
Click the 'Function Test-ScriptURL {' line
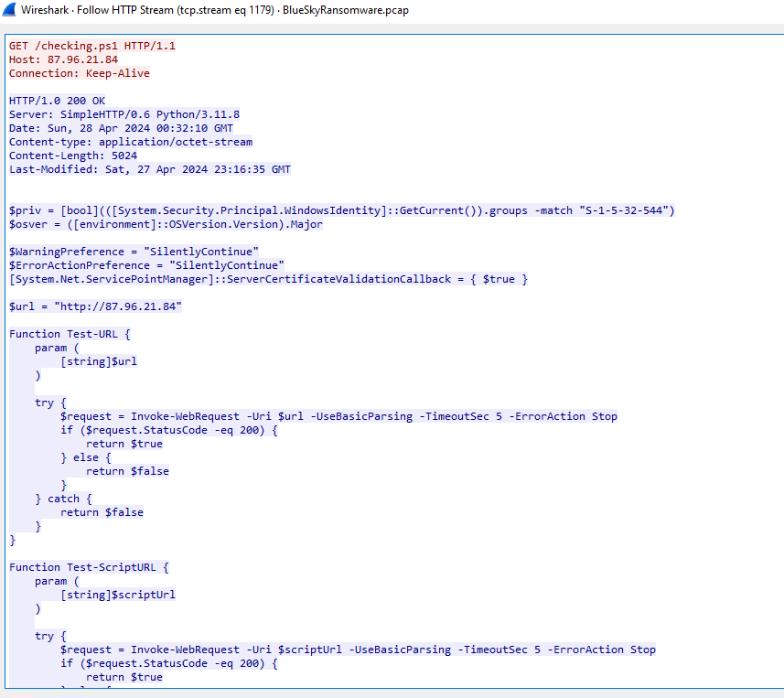point(89,567)
